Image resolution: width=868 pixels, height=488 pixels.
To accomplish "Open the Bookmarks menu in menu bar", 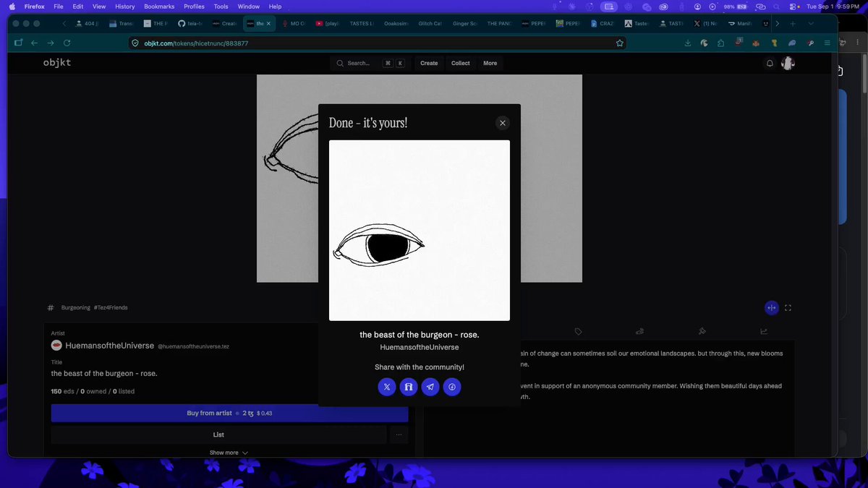I will point(159,7).
